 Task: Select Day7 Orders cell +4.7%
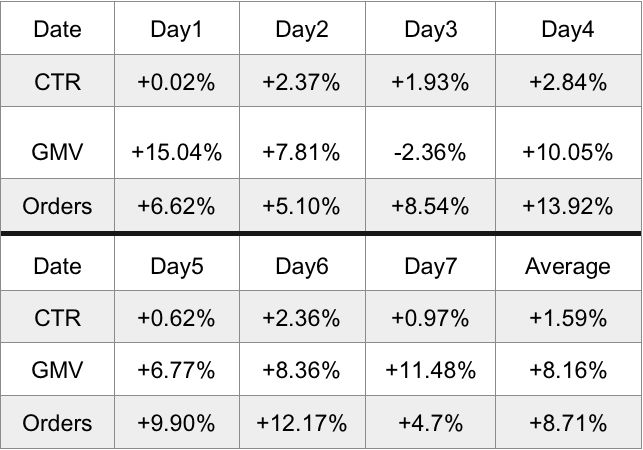click(431, 423)
